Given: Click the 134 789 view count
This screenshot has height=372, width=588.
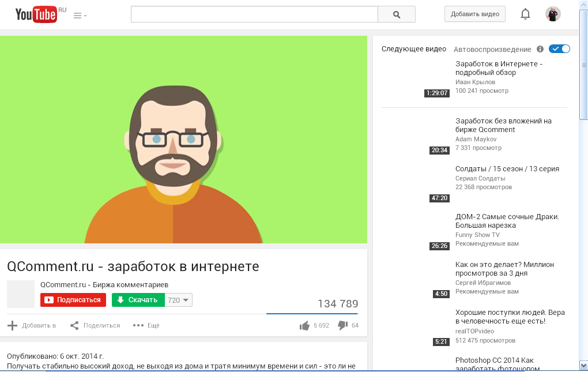Looking at the screenshot, I should pos(338,304).
